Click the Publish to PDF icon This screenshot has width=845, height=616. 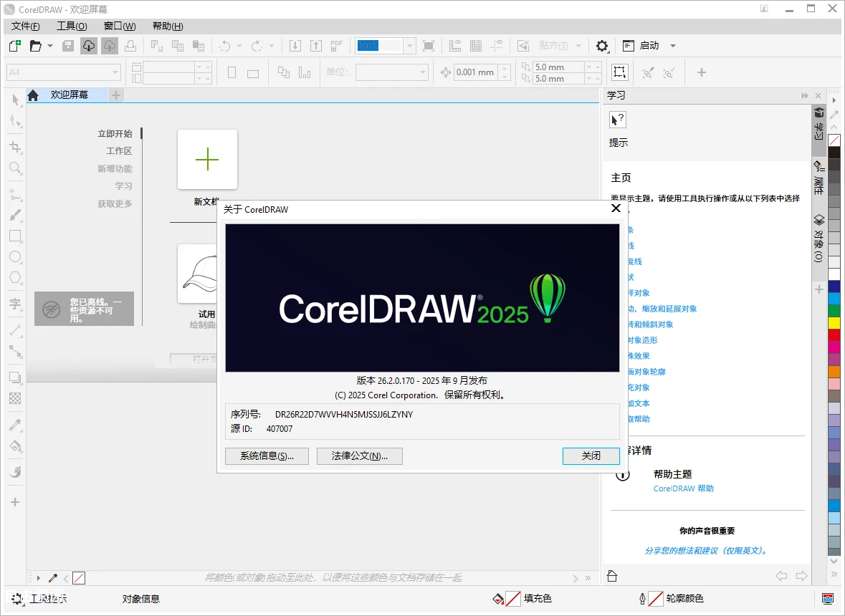coord(337,46)
